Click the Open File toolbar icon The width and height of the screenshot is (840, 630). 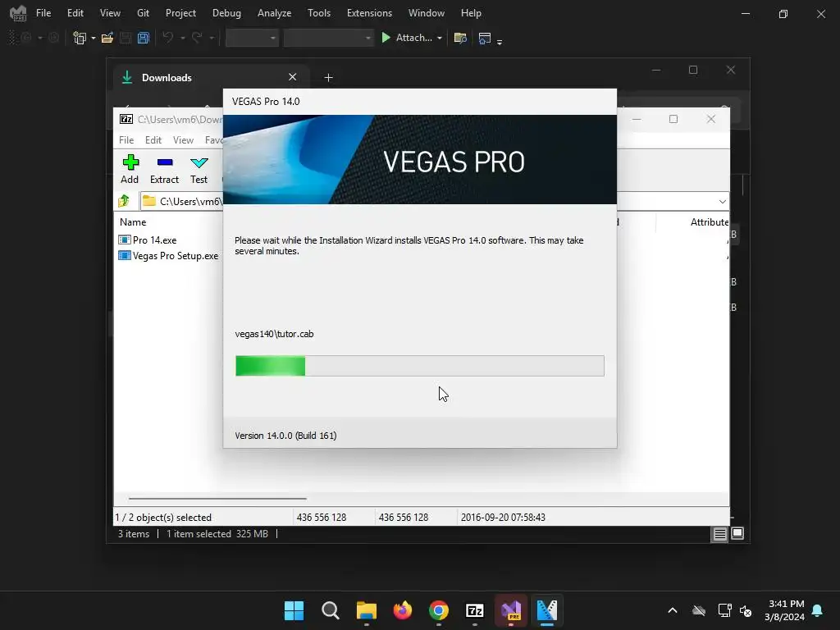click(x=107, y=38)
